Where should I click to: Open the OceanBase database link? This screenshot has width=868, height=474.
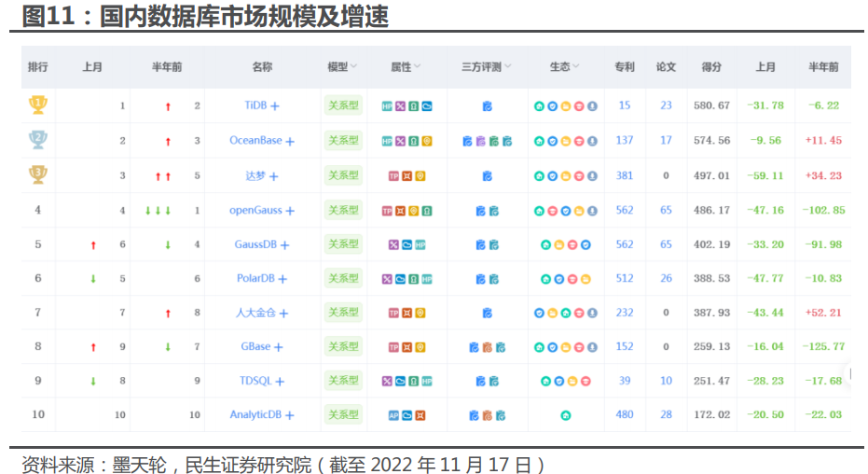click(255, 140)
